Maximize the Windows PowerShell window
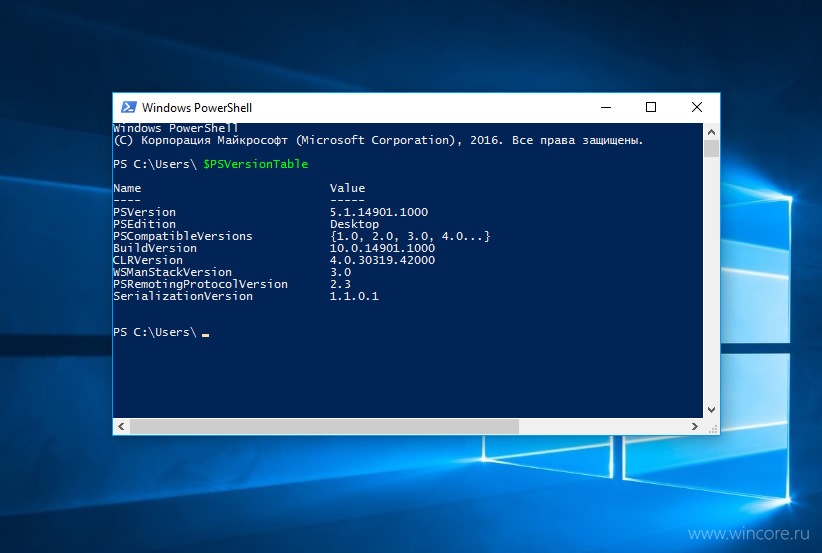The width and height of the screenshot is (822, 553). (x=651, y=107)
